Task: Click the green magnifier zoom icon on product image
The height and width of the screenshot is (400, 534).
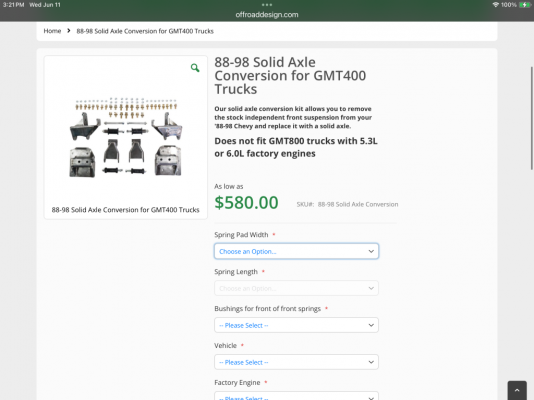Action: (x=195, y=68)
